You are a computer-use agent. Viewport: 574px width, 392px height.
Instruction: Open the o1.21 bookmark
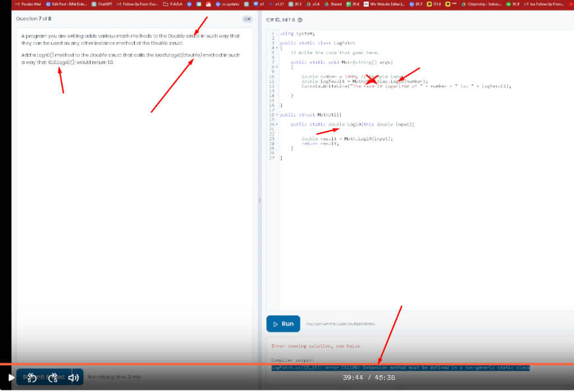tap(277, 4)
